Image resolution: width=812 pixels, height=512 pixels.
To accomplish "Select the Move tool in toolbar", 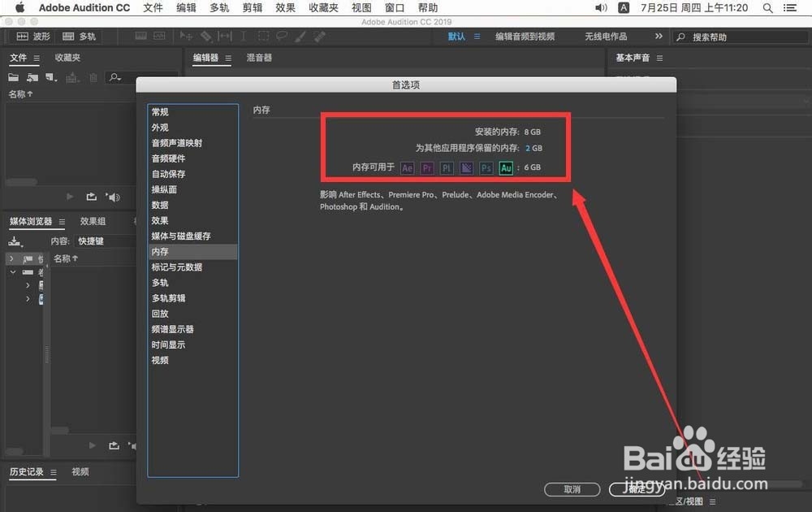I will pos(186,36).
